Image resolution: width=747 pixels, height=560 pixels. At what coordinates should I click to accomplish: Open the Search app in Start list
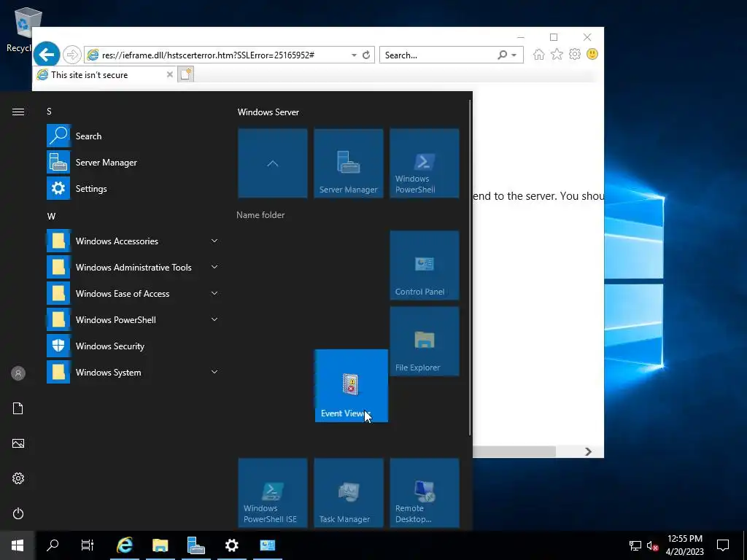(x=133, y=136)
